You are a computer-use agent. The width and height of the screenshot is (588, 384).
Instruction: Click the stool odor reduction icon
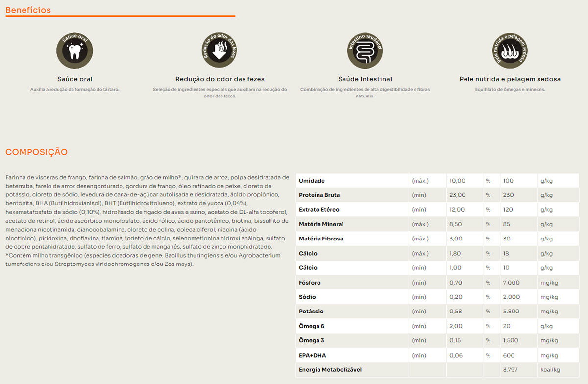[220, 50]
